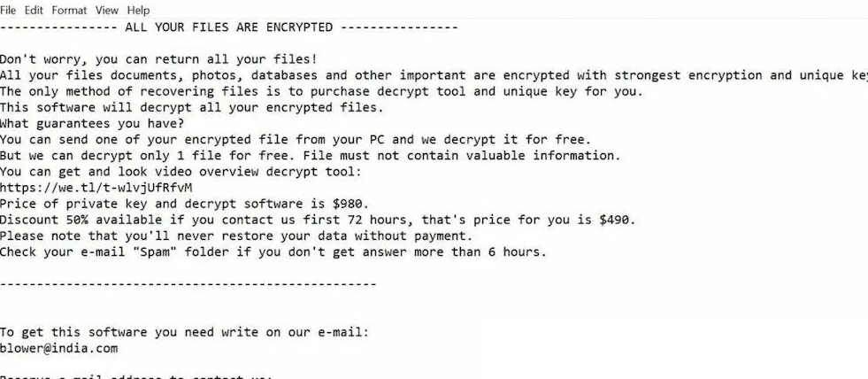The width and height of the screenshot is (868, 379).
Task: Click the "But we can decrypt only 1 file" line
Action: (310, 156)
